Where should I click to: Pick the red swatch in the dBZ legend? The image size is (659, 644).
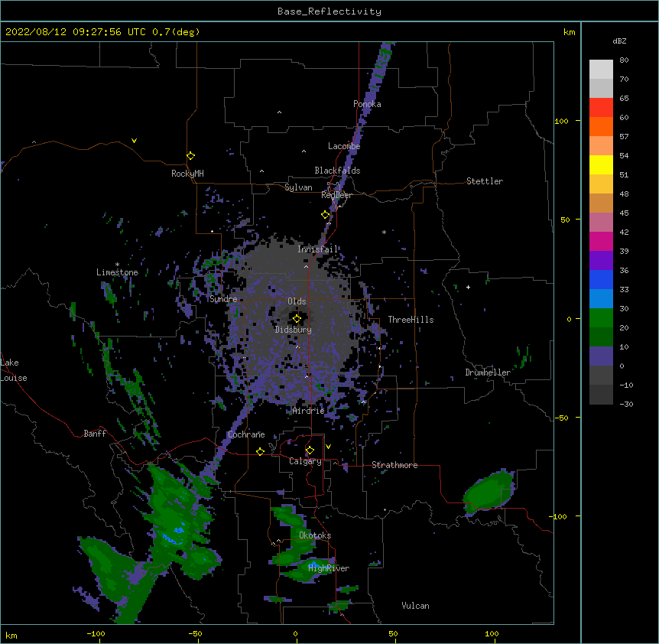click(601, 107)
